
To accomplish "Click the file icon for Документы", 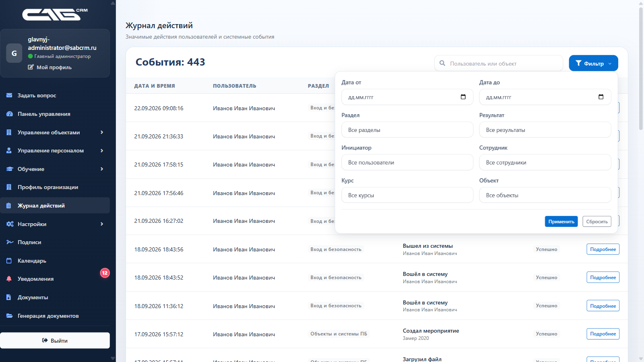I will tap(9, 297).
